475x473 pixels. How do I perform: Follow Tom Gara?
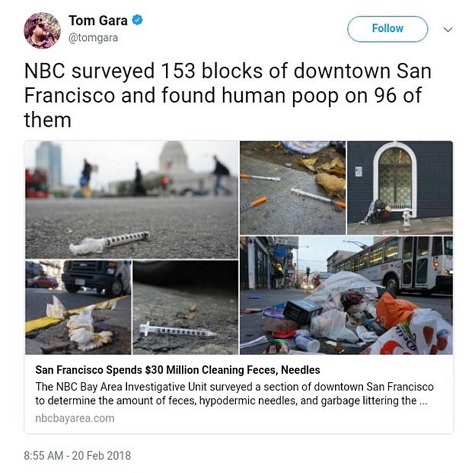(387, 29)
